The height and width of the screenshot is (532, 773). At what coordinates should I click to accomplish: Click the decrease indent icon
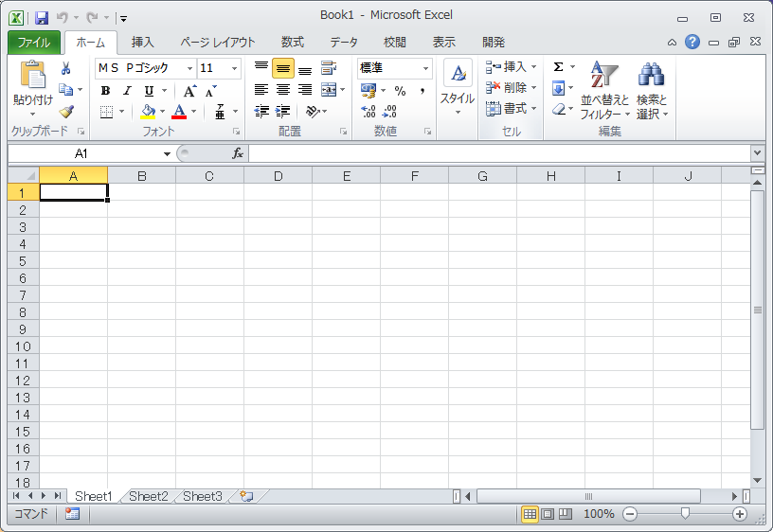(261, 112)
